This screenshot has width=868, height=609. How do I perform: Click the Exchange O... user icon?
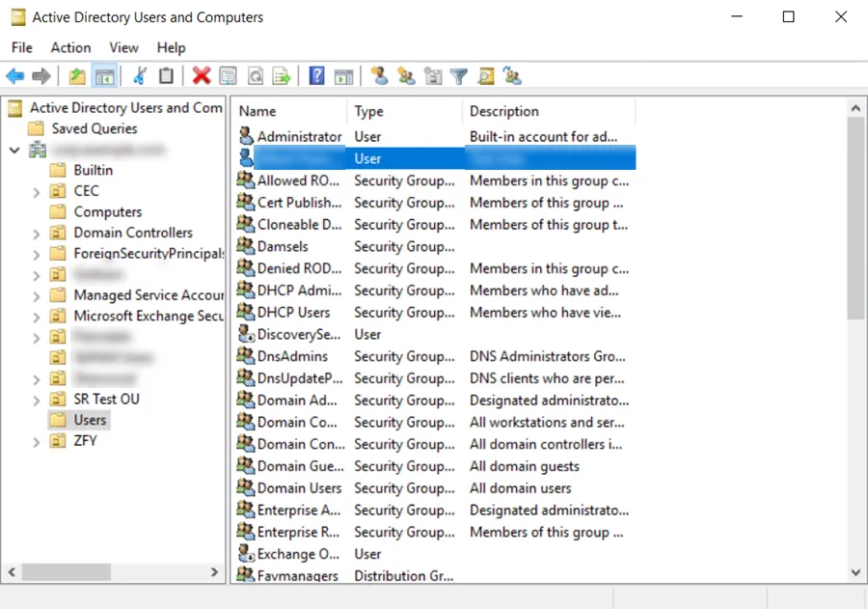[x=246, y=553]
